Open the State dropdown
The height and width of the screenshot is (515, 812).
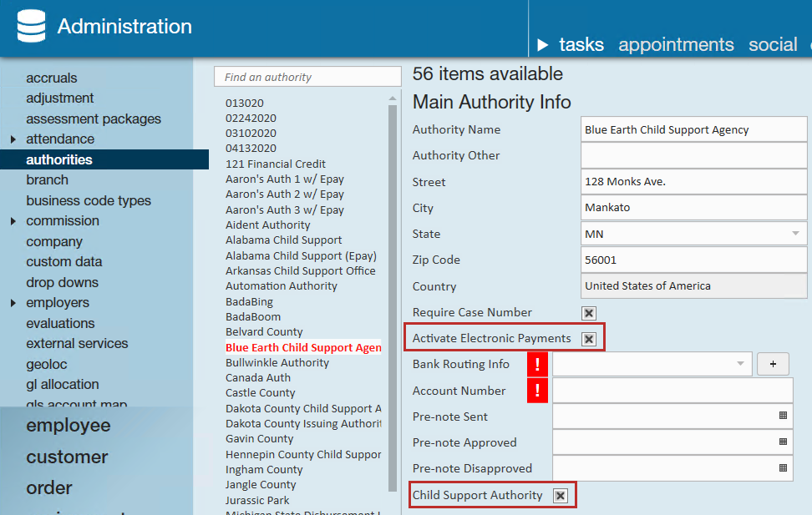coord(795,234)
